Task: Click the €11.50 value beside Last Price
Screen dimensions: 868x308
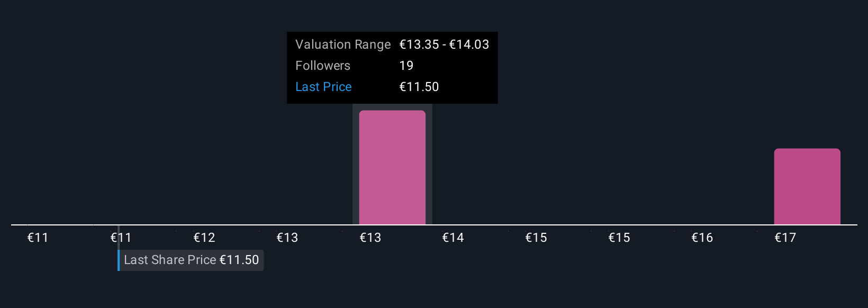Action: click(x=419, y=87)
